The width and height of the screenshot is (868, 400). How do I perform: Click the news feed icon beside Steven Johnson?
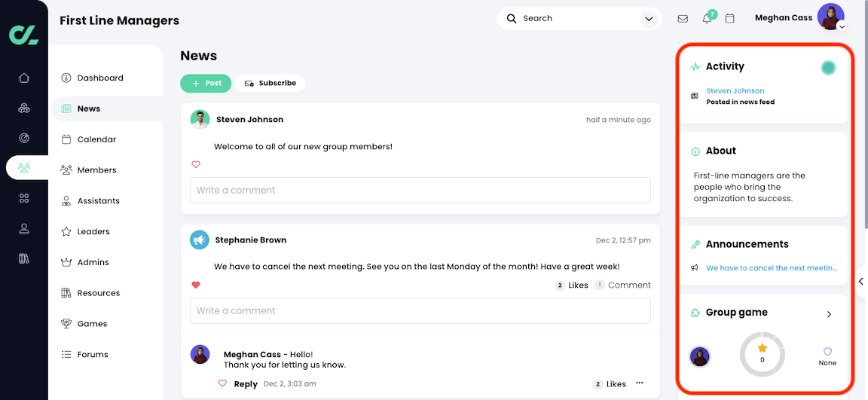coord(695,96)
